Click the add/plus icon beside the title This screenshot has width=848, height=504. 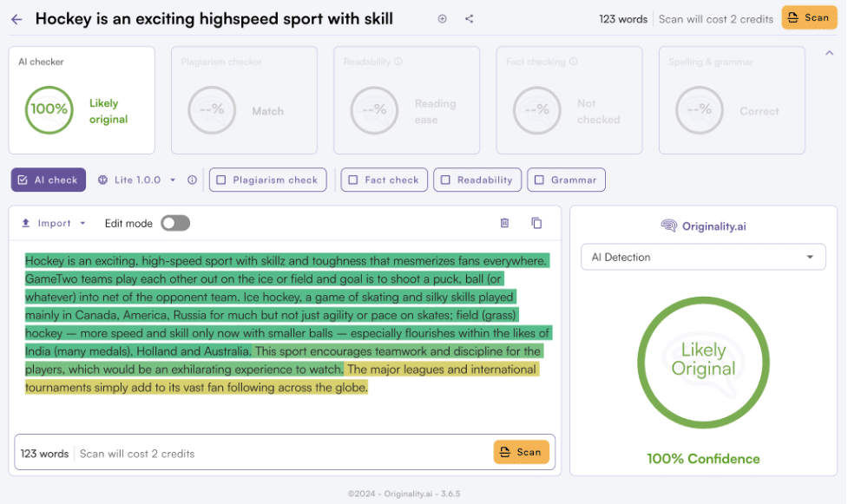(442, 18)
